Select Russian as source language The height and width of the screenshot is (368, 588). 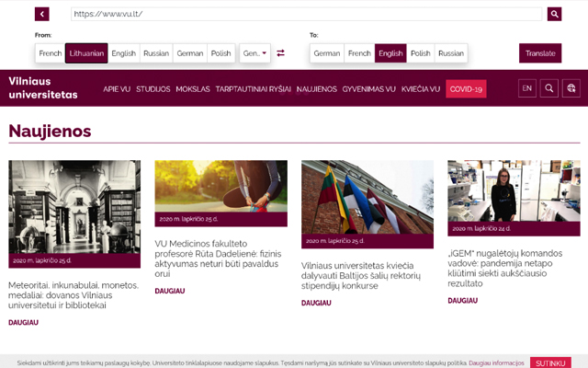[x=156, y=53]
